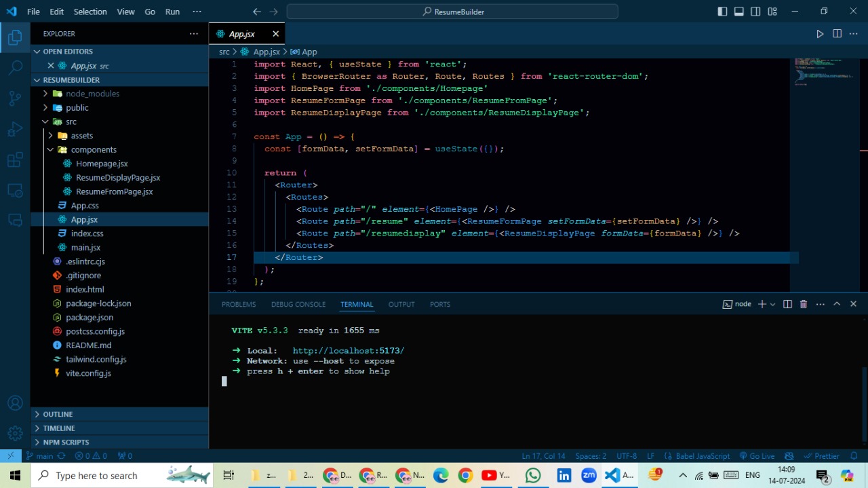Open the new terminal launch profile dropdown

click(773, 304)
